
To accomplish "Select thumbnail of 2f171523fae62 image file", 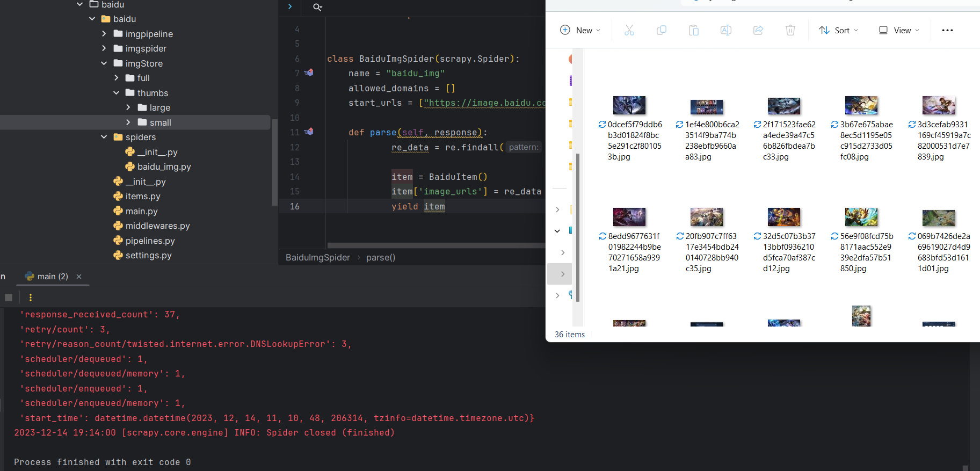I will click(x=784, y=106).
